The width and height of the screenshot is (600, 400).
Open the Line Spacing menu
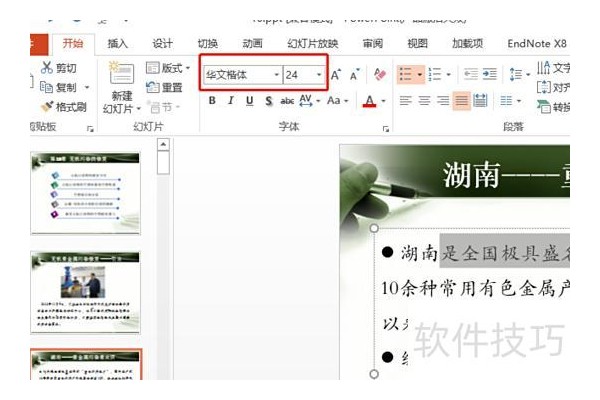tap(520, 74)
